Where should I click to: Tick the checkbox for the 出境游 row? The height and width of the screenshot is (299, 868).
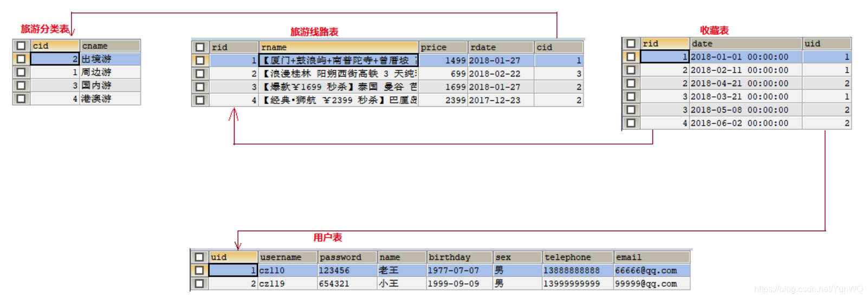point(21,59)
